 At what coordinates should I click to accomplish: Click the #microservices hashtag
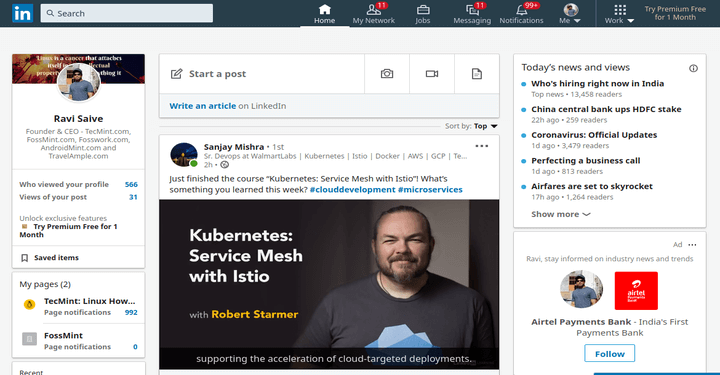430,190
